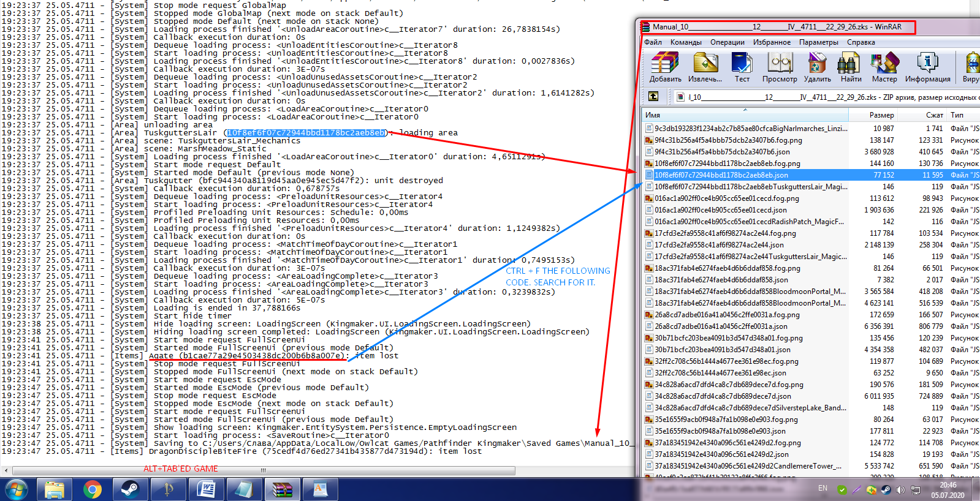Click the log line "Agate (b1cae77a29e4503438dc200b6b8a007e): item lost"

(200, 356)
